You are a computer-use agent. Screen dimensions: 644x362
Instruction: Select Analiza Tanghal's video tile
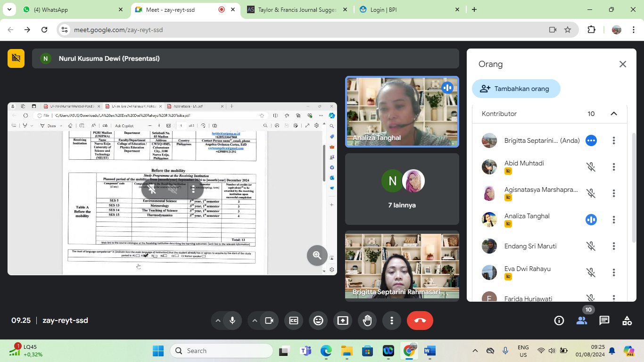click(402, 112)
